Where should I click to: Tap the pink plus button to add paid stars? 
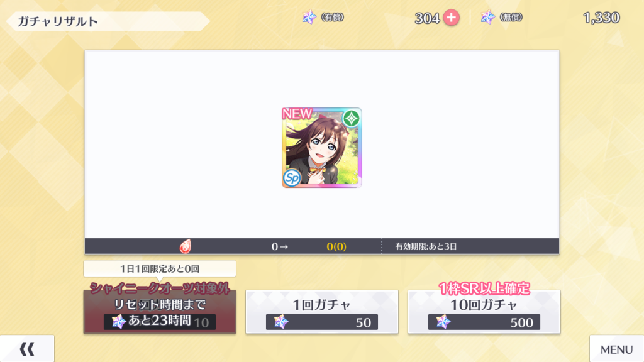[x=451, y=18]
